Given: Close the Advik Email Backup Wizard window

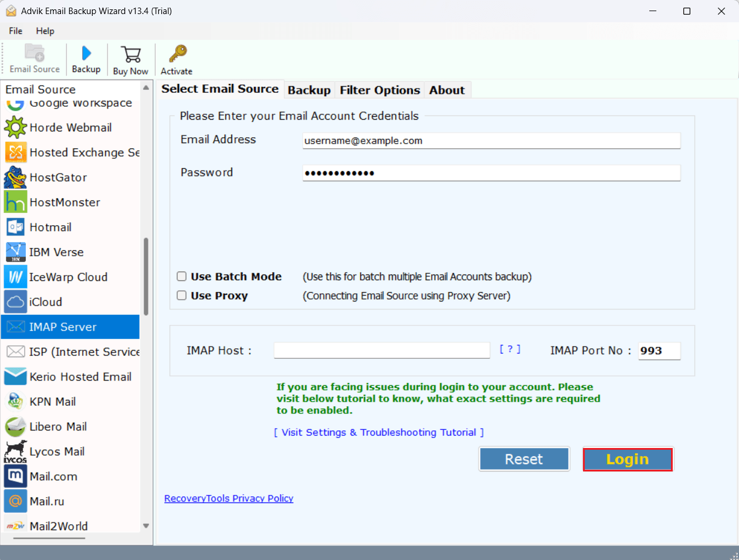Looking at the screenshot, I should (x=721, y=11).
